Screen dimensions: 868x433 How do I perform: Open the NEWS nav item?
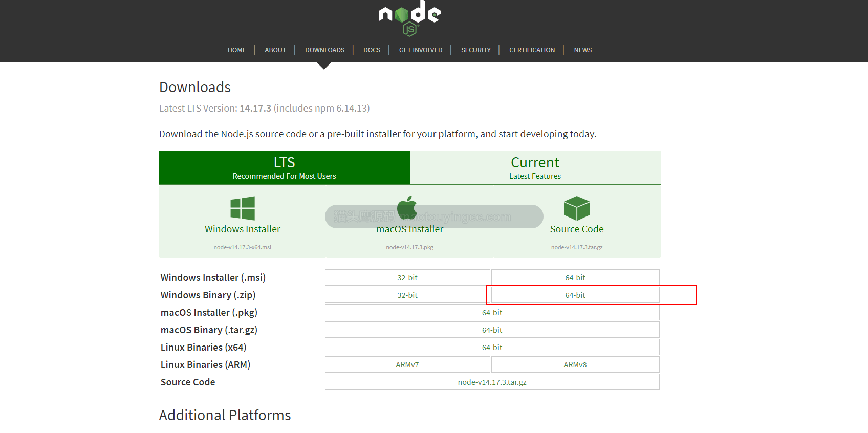click(583, 50)
